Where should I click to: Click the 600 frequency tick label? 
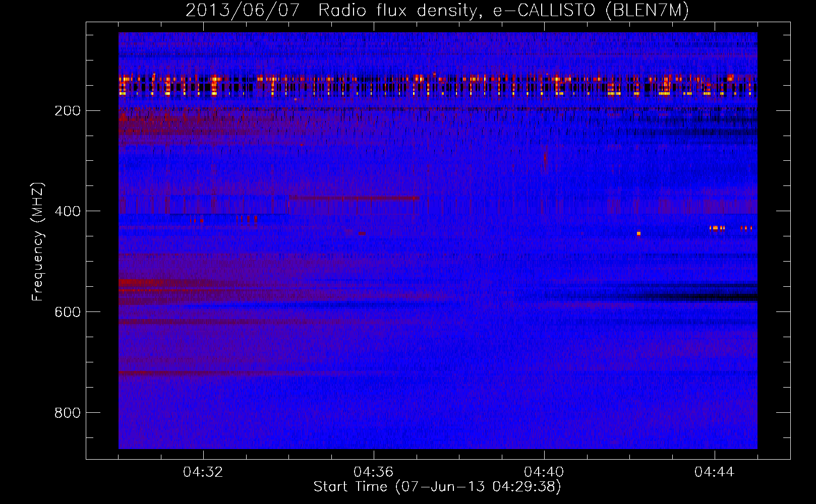tap(68, 312)
